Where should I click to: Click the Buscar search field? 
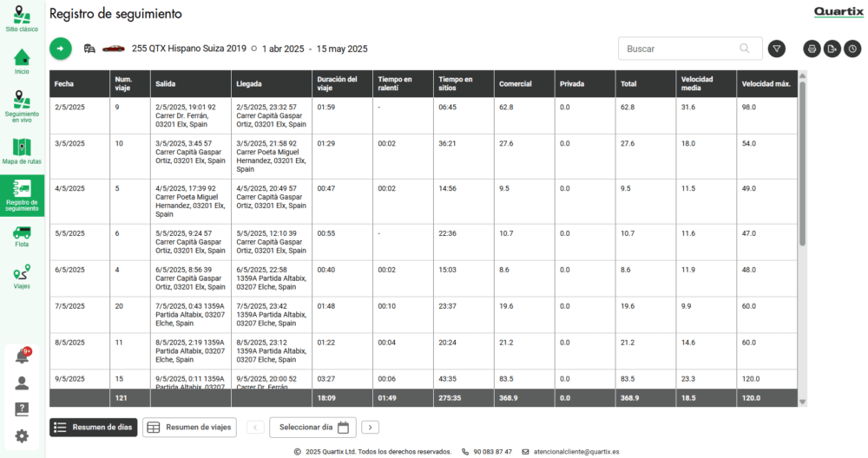690,49
